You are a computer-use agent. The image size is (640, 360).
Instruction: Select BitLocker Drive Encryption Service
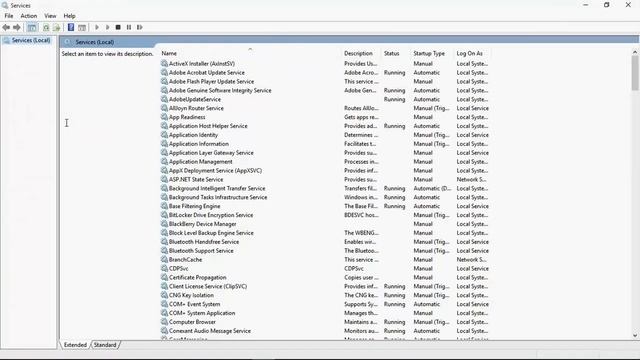coord(211,215)
